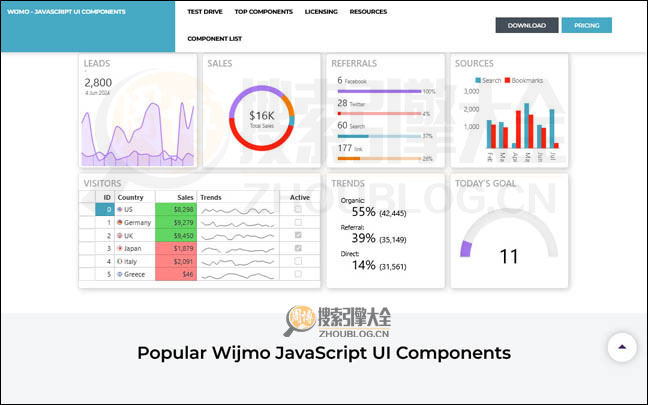
Task: Click the Link referral progress bar
Action: pos(379,158)
